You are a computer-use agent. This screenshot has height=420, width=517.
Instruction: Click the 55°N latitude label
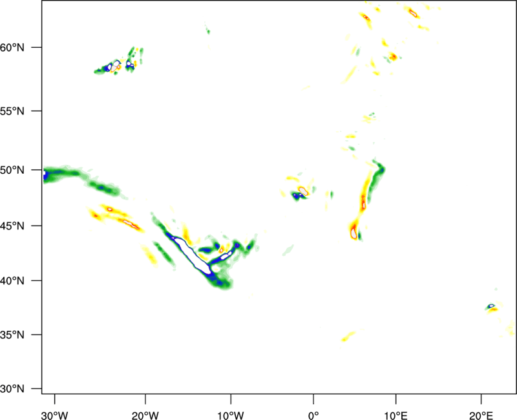click(x=12, y=111)
